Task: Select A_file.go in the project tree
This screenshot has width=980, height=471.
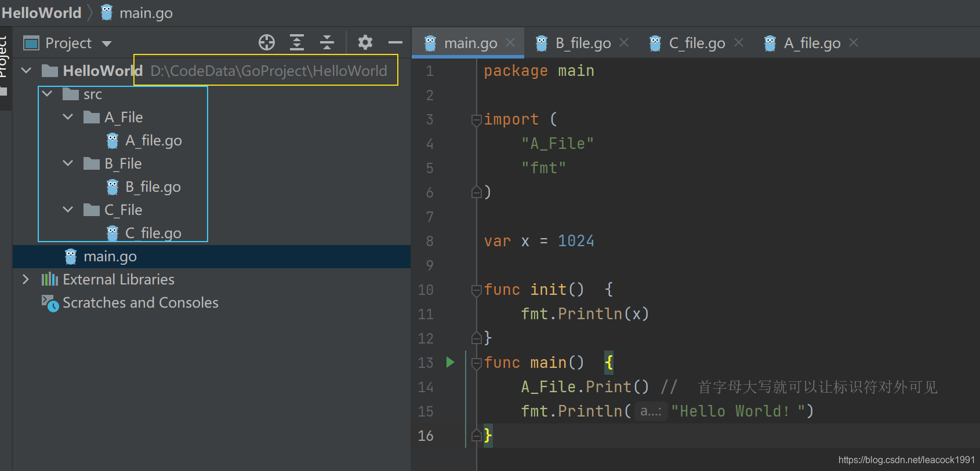Action: pos(154,140)
